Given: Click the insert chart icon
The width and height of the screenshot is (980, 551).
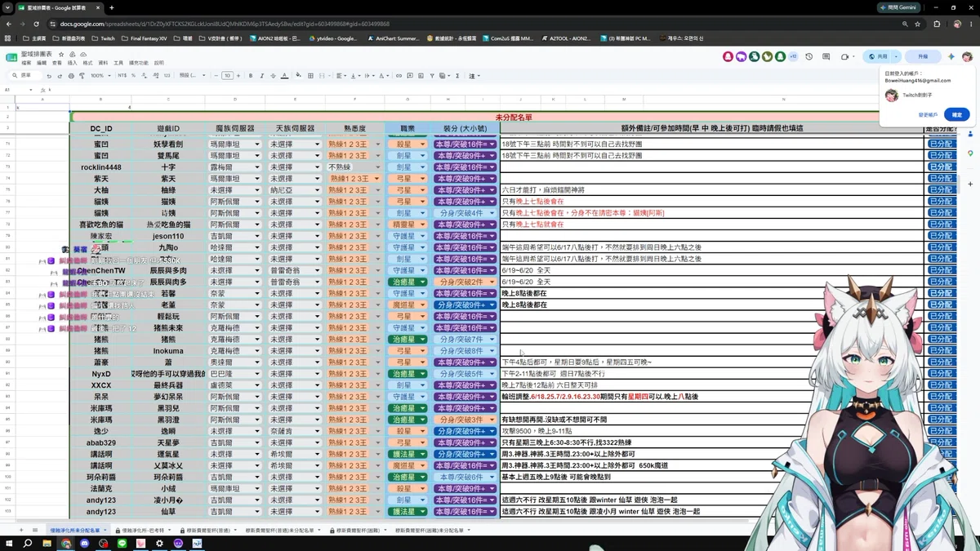Looking at the screenshot, I should coord(420,76).
